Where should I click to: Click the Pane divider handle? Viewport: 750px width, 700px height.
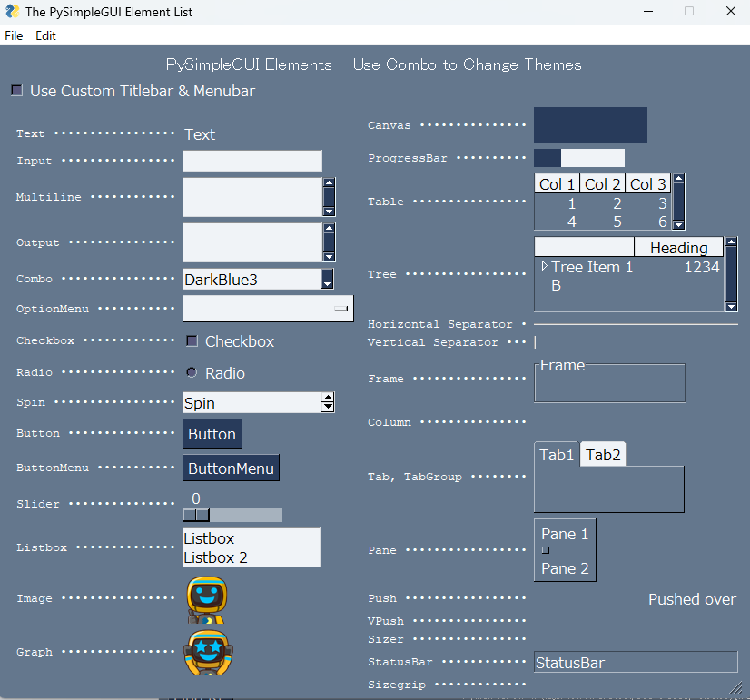click(546, 550)
